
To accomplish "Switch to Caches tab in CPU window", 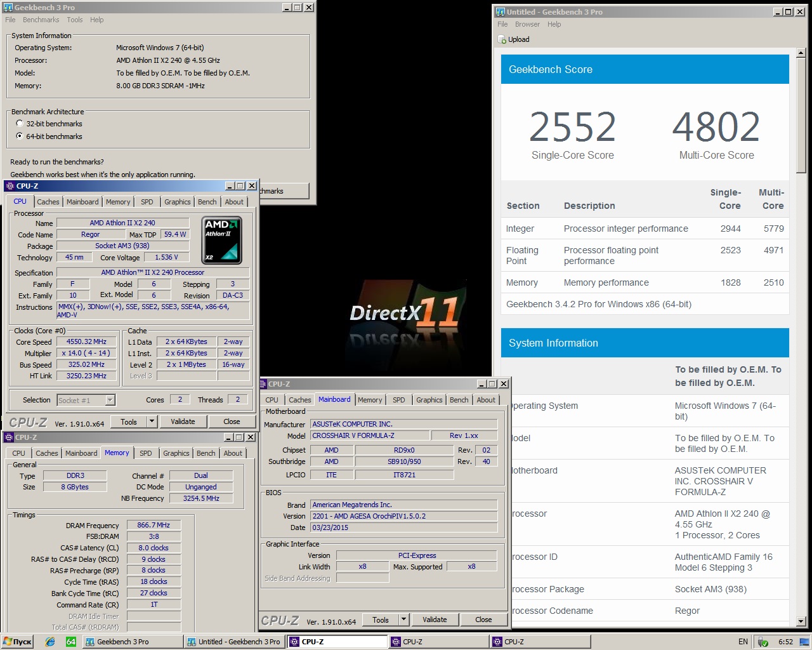I will (48, 202).
